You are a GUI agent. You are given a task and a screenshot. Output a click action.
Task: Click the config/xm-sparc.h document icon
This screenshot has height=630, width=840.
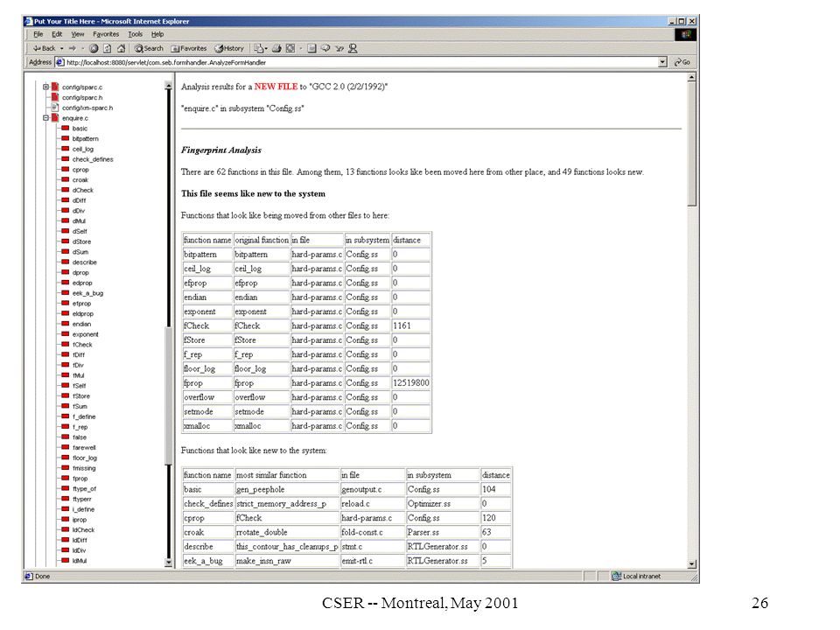pos(55,107)
